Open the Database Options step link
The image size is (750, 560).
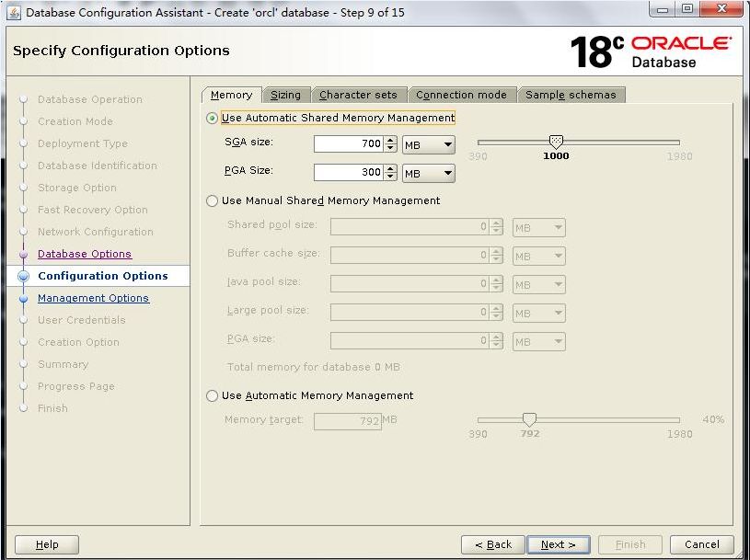(85, 254)
